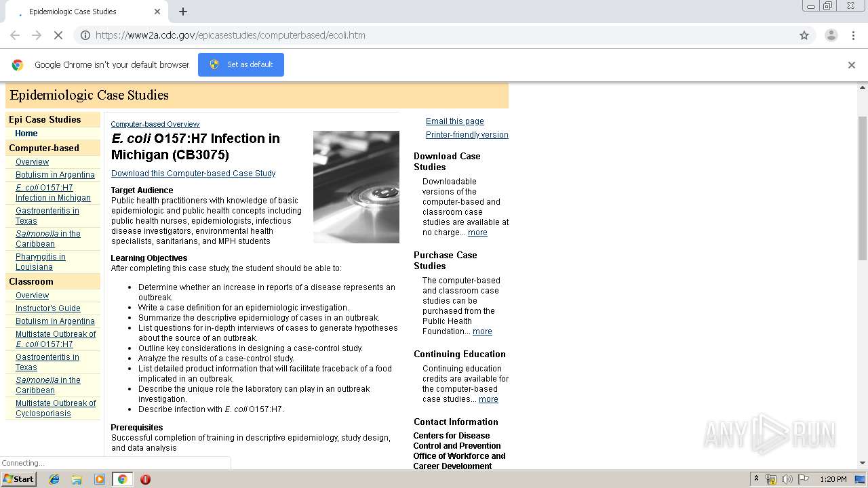The width and height of the screenshot is (868, 488).
Task: Click more under Continuing Education
Action: click(x=488, y=399)
